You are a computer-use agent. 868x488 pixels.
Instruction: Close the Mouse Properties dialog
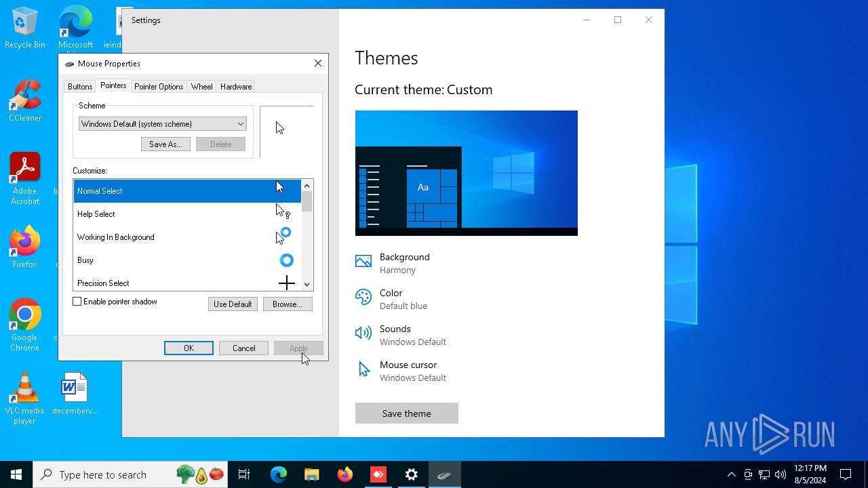point(318,63)
